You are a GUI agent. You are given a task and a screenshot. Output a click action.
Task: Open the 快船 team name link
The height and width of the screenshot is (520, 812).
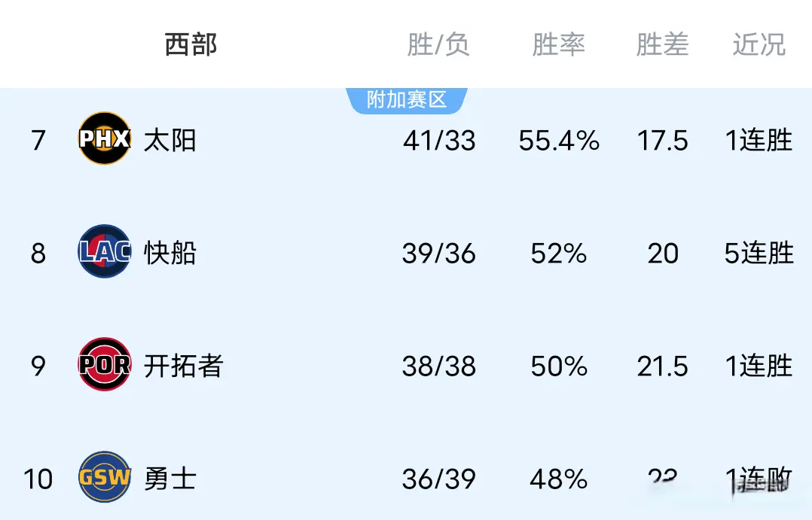pos(170,253)
